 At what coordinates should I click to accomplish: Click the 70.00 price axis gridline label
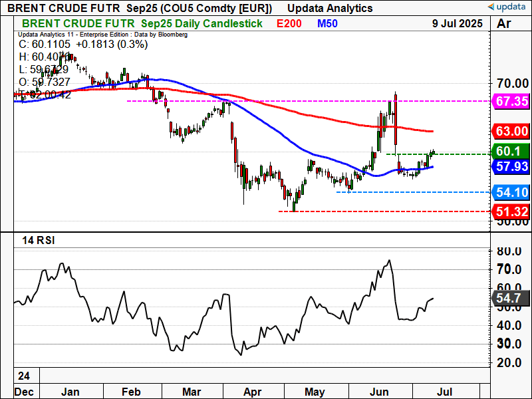click(513, 83)
